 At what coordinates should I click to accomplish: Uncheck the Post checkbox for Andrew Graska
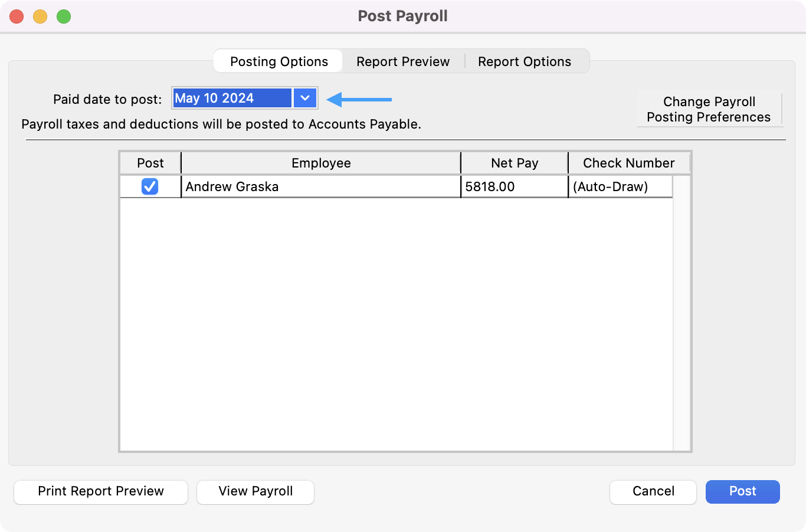(150, 186)
